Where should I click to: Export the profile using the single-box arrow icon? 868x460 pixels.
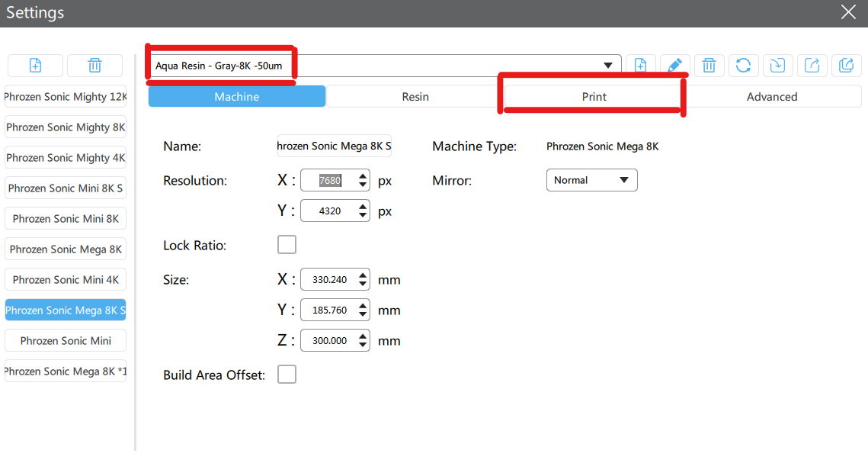[812, 66]
